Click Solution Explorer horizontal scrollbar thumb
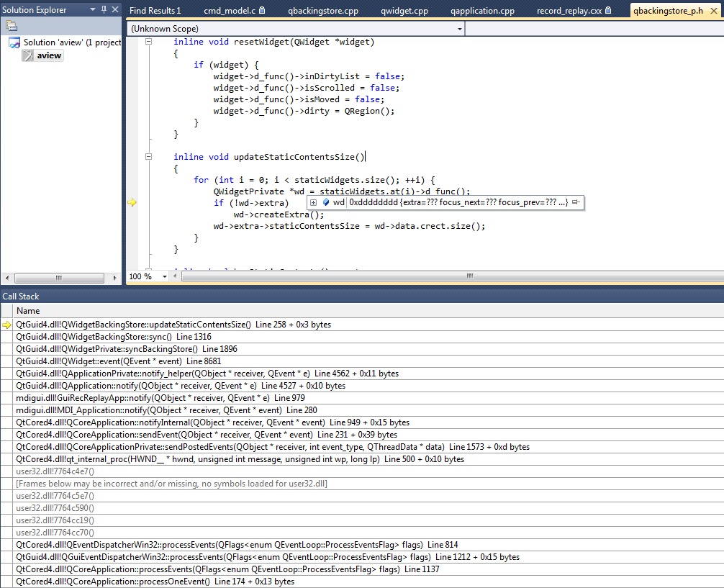This screenshot has height=588, width=724. coord(59,278)
